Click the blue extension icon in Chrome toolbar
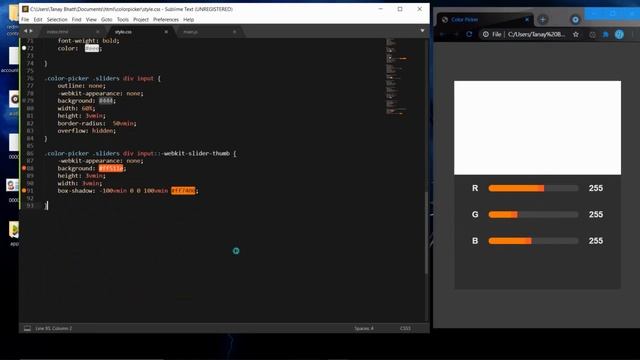This screenshot has width=640, height=360. pos(606,35)
